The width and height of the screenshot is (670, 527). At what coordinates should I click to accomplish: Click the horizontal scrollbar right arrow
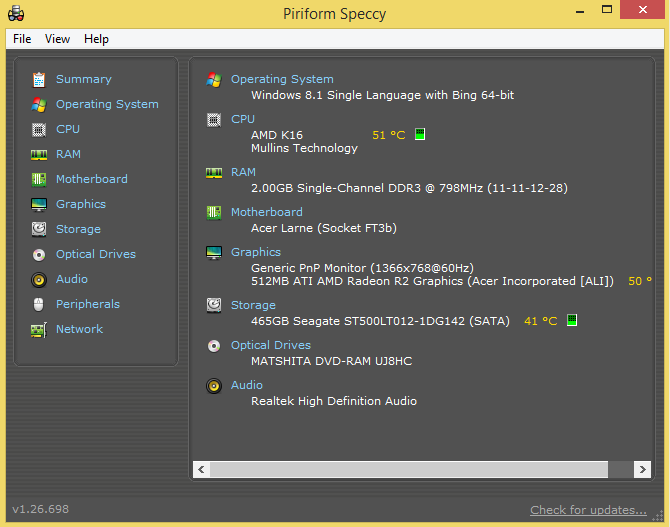(643, 469)
